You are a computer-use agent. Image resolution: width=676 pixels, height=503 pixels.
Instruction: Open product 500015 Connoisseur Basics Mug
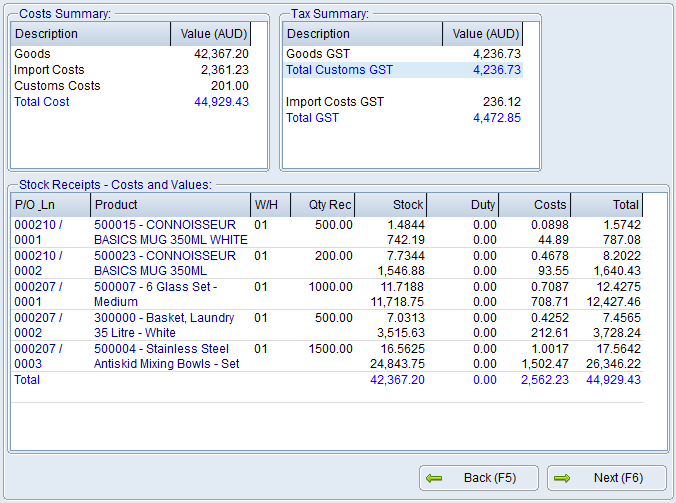[x=165, y=225]
